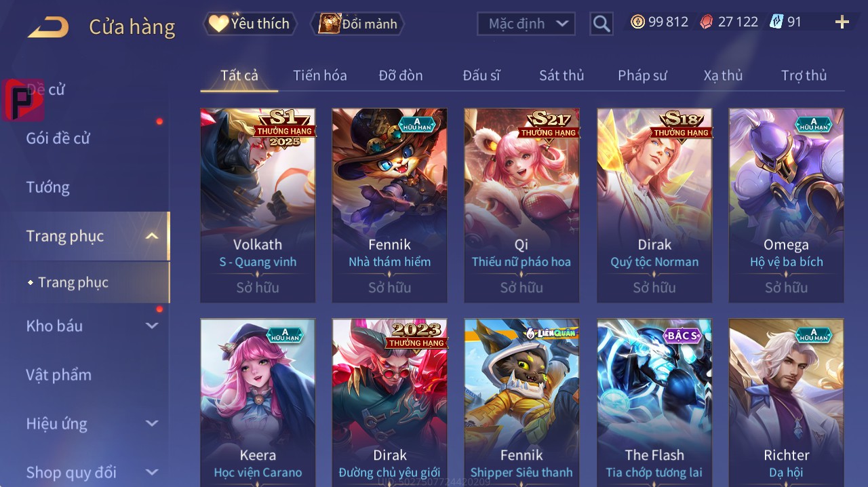The image size is (868, 487).
Task: Open the Gói đề cử sidebar item
Action: coord(58,138)
